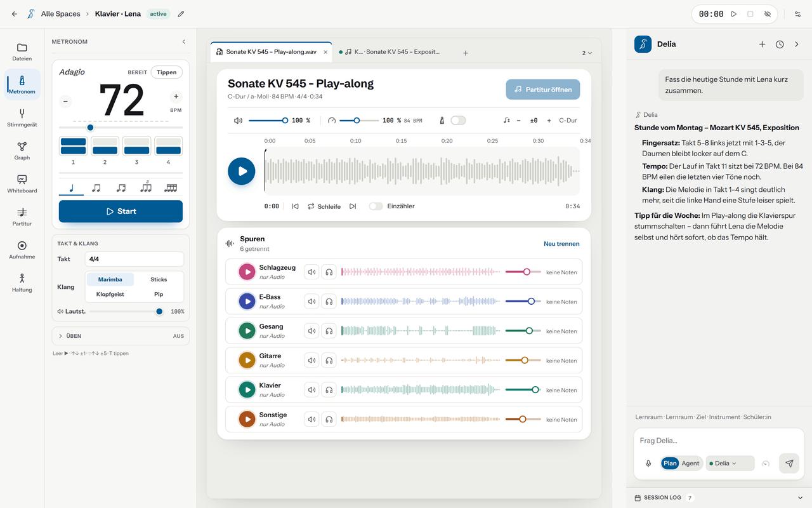Expand the Üben section
Screen dimensions: 812x508
121,336
